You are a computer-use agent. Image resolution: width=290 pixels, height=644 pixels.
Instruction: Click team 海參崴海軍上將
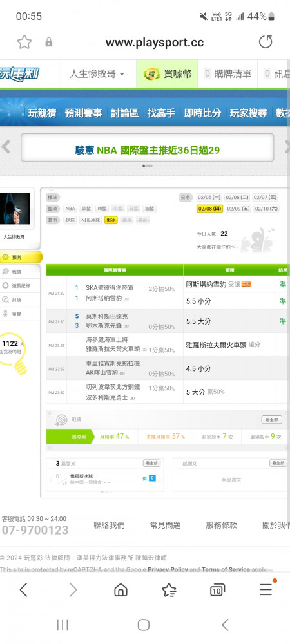(107, 339)
